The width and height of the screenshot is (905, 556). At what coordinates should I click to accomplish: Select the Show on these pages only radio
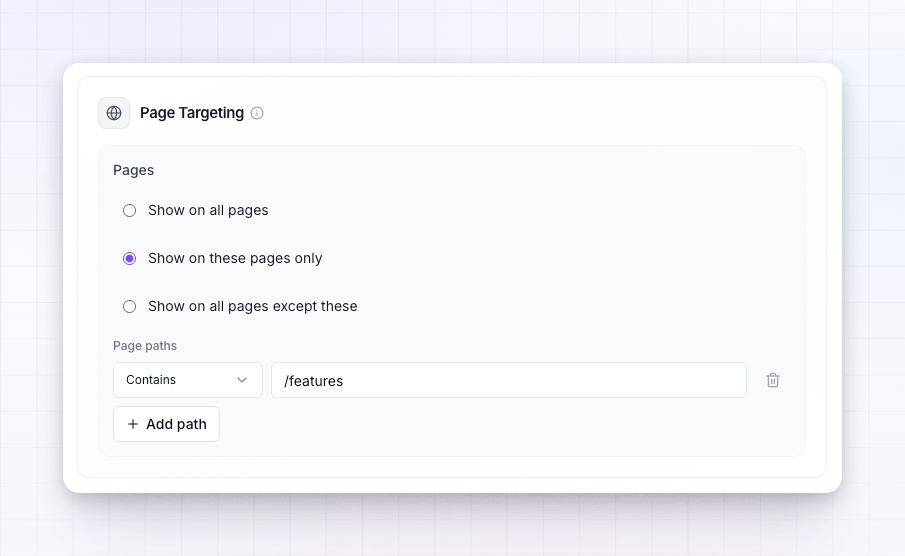coord(129,259)
